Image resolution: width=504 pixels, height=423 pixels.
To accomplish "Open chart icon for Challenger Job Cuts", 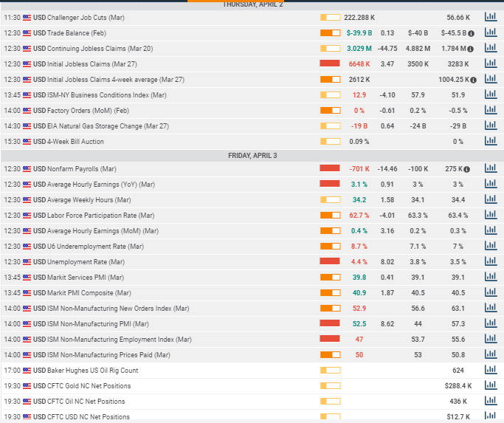I will [x=491, y=17].
